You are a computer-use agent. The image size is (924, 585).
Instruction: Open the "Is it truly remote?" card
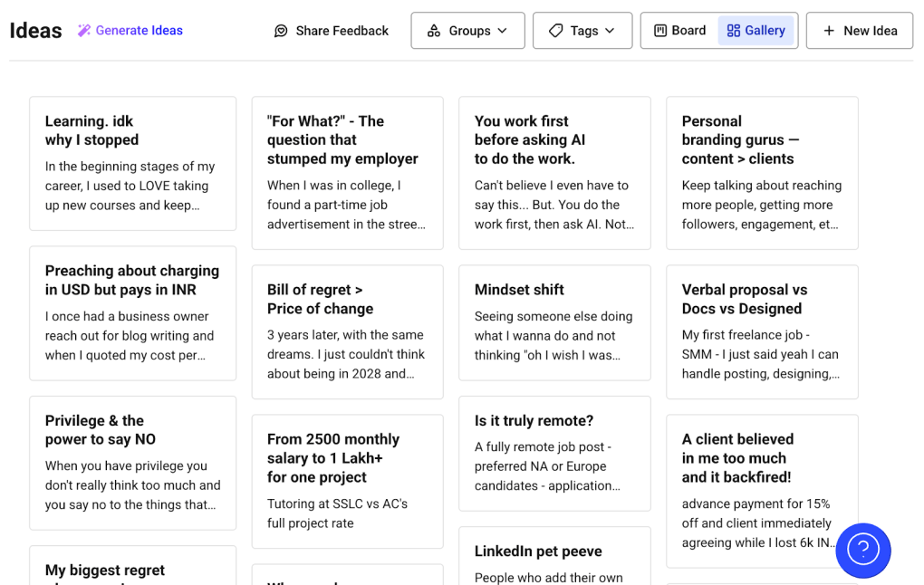pos(554,453)
